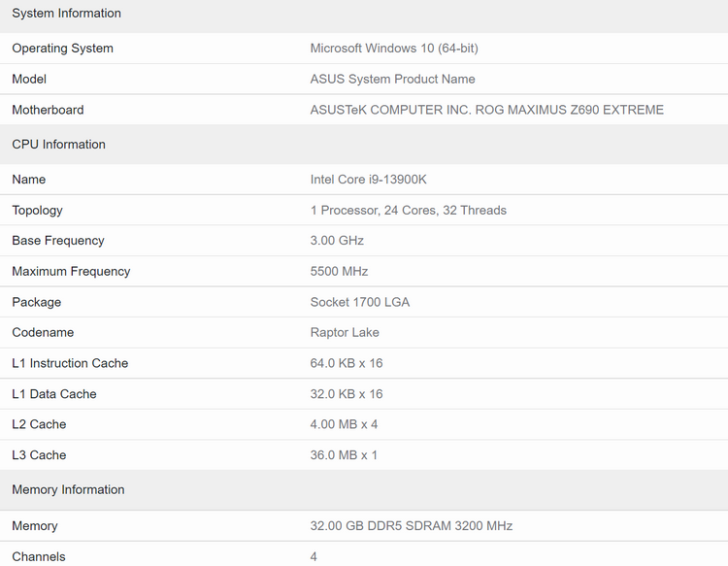Viewport: 728px width, 566px height.
Task: Select the Topology row label
Action: (x=37, y=211)
